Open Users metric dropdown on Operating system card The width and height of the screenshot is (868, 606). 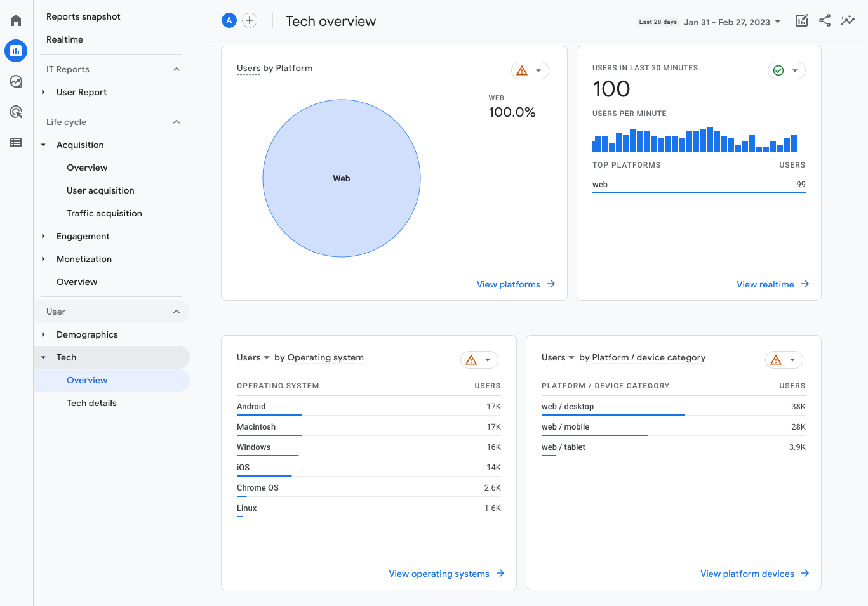[x=253, y=357]
